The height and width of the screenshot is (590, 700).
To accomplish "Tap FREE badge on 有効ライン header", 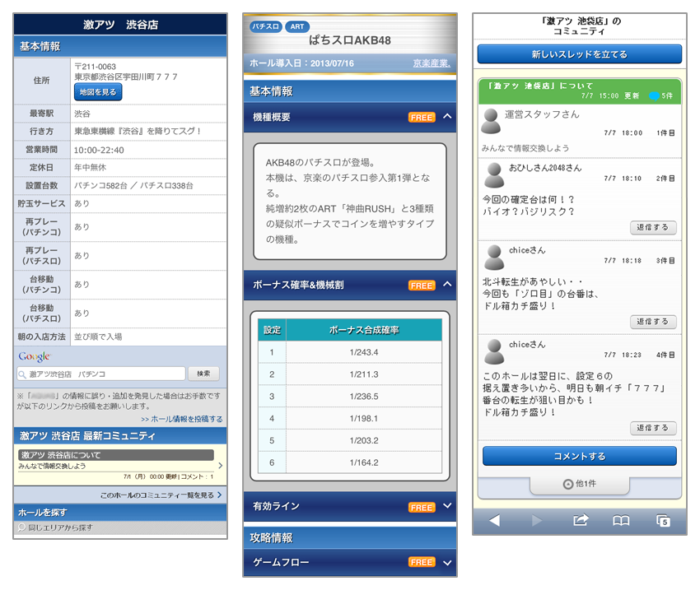I will pyautogui.click(x=422, y=508).
